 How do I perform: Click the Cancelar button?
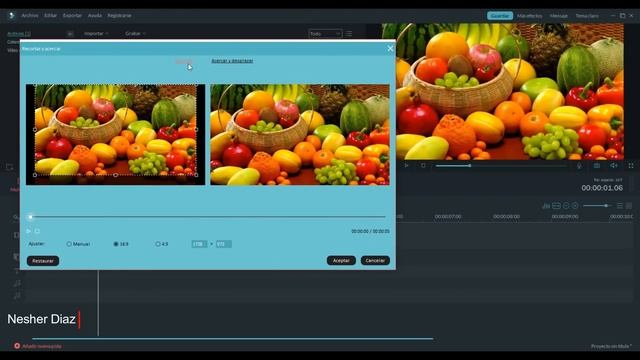pyautogui.click(x=375, y=260)
